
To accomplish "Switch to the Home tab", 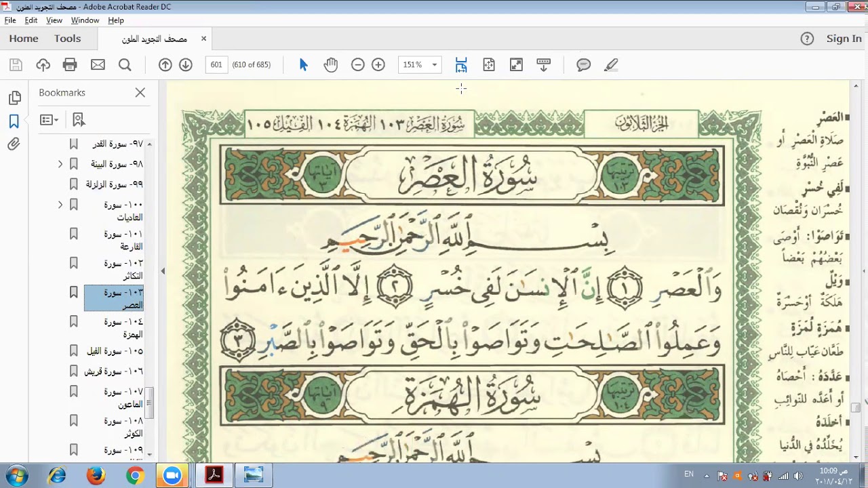I will tap(24, 39).
